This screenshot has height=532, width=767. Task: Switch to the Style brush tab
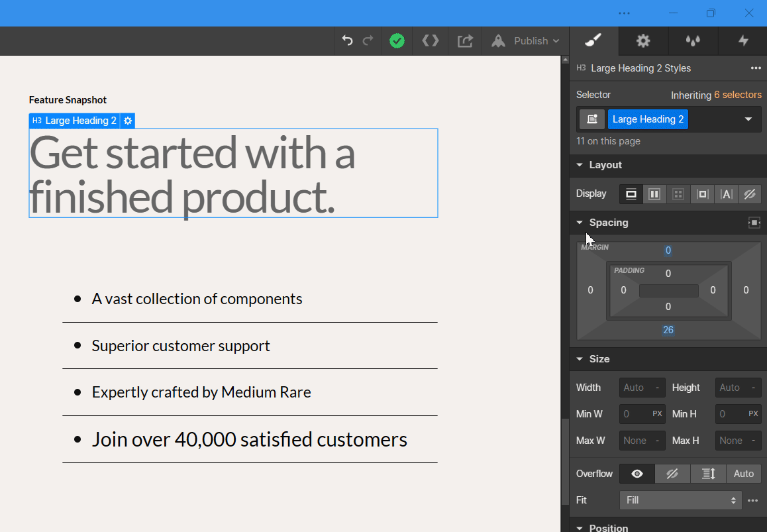[594, 40]
